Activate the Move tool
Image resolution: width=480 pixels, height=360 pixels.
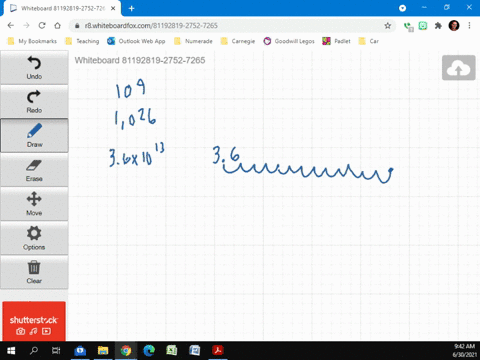(x=34, y=204)
